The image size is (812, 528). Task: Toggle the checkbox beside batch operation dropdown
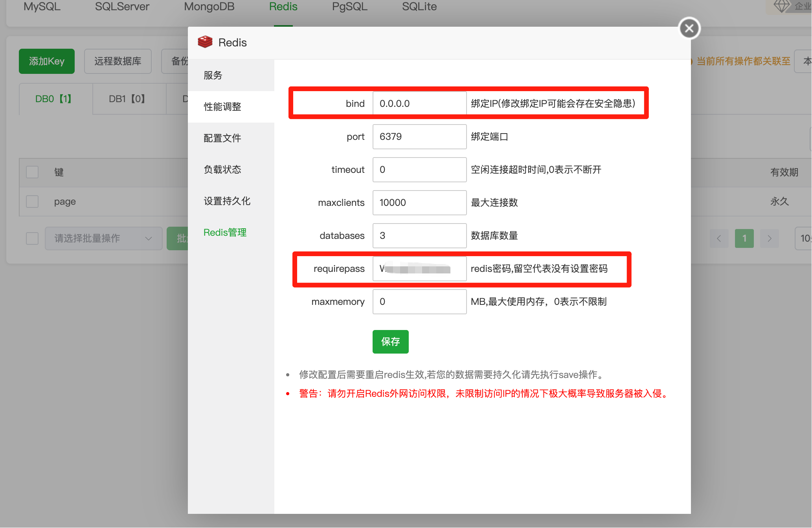(x=32, y=238)
